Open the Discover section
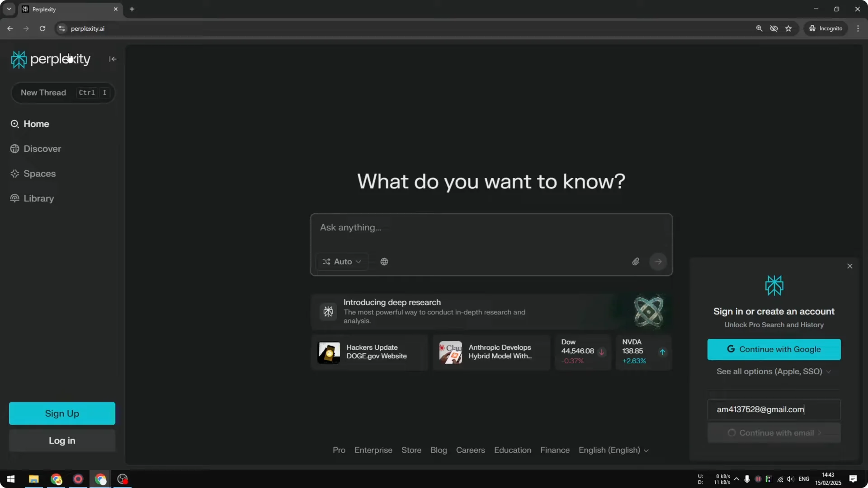Screen dimensions: 868x488 coord(42,148)
